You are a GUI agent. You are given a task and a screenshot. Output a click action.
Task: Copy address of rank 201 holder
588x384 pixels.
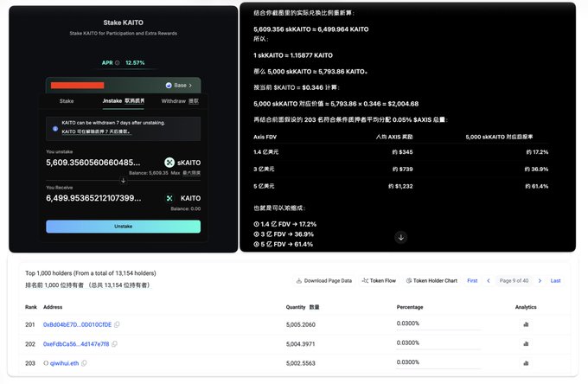click(x=117, y=324)
